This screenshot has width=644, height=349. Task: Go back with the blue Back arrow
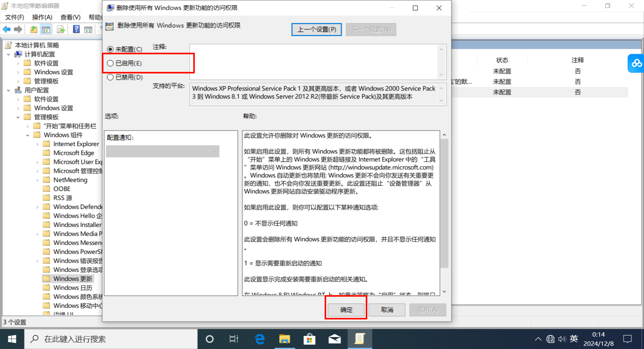tap(6, 29)
